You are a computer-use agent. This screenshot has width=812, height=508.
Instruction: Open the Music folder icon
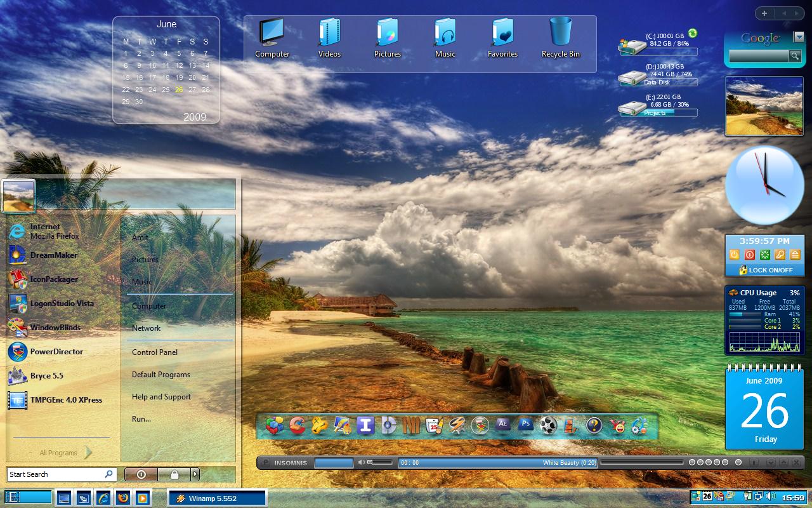pos(445,37)
